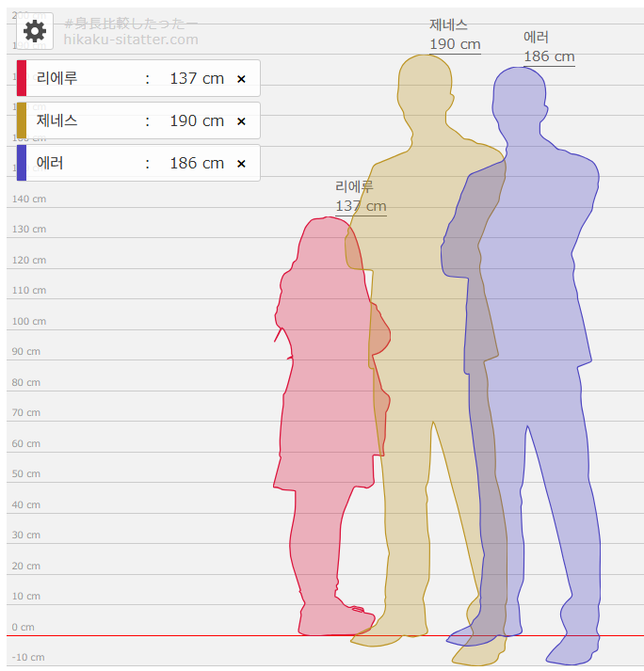Click the 제네스 190 cm label above the tan figure
This screenshot has width=644, height=671.
455,35
